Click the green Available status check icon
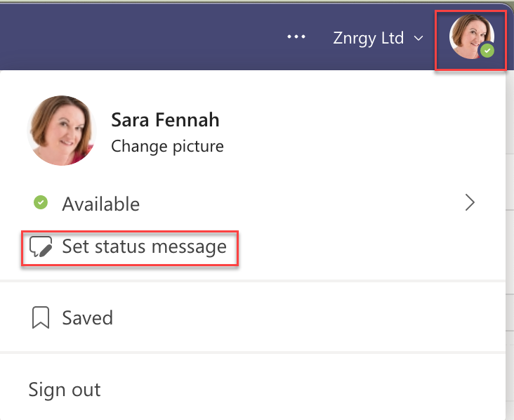 point(41,203)
